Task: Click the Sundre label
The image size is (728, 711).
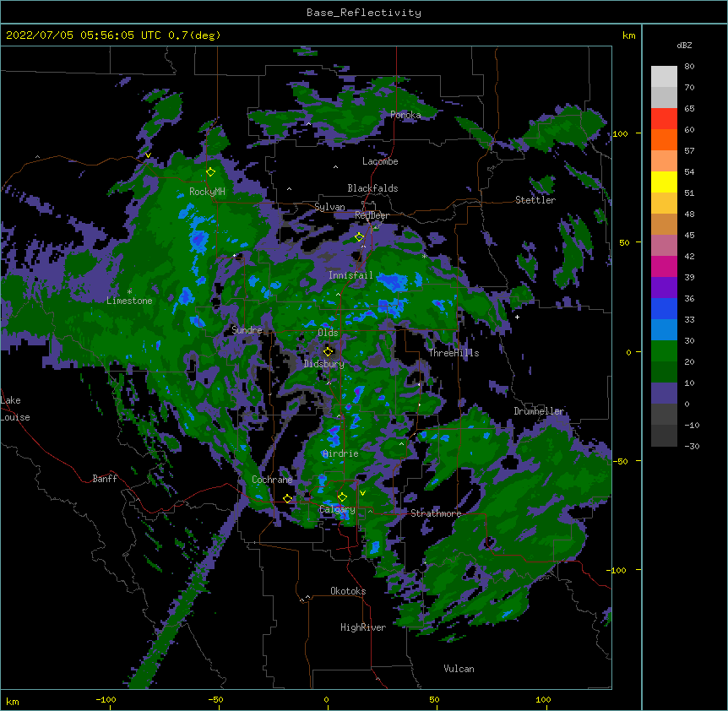Action: [x=247, y=330]
